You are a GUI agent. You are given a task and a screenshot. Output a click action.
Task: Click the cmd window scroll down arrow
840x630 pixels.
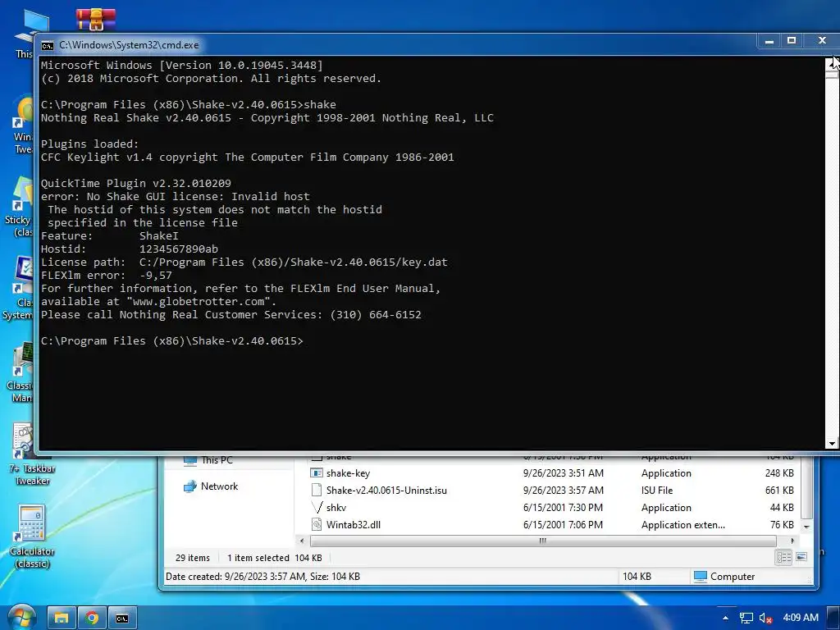832,444
